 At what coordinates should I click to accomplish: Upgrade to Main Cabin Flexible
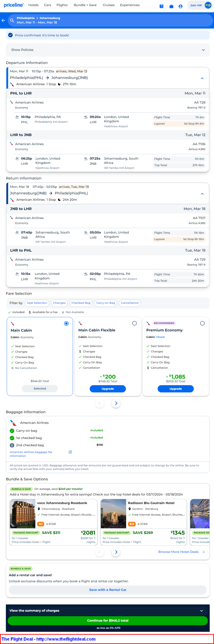[x=108, y=389]
